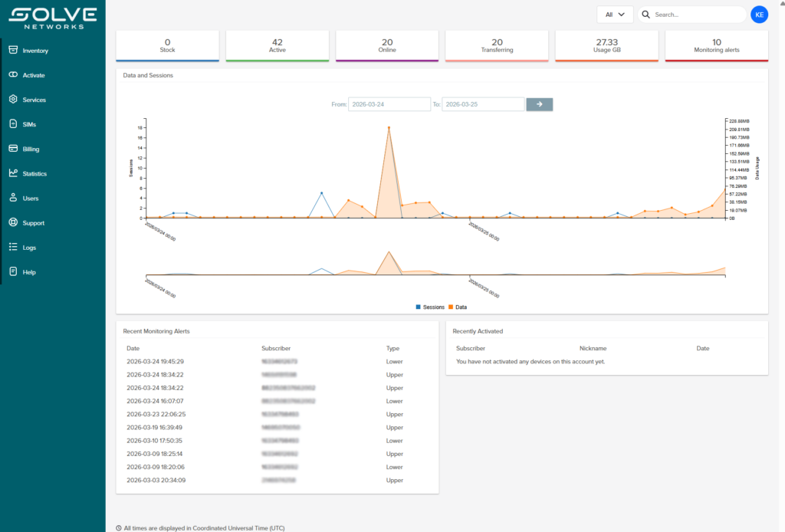Image resolution: width=785 pixels, height=532 pixels.
Task: View the Statistics page
Action: point(34,173)
